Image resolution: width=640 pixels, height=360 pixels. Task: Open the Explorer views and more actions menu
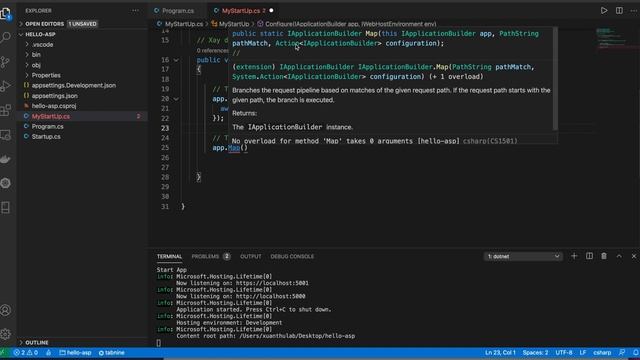pos(135,11)
